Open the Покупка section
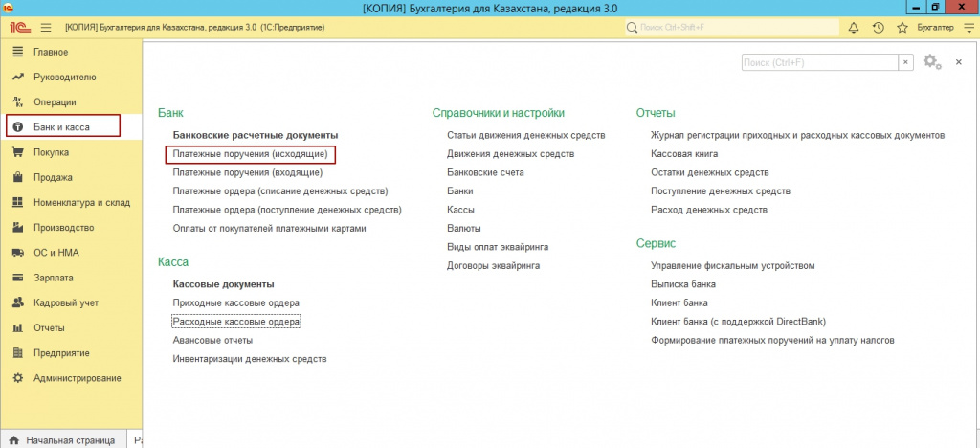980x448 pixels. point(52,152)
